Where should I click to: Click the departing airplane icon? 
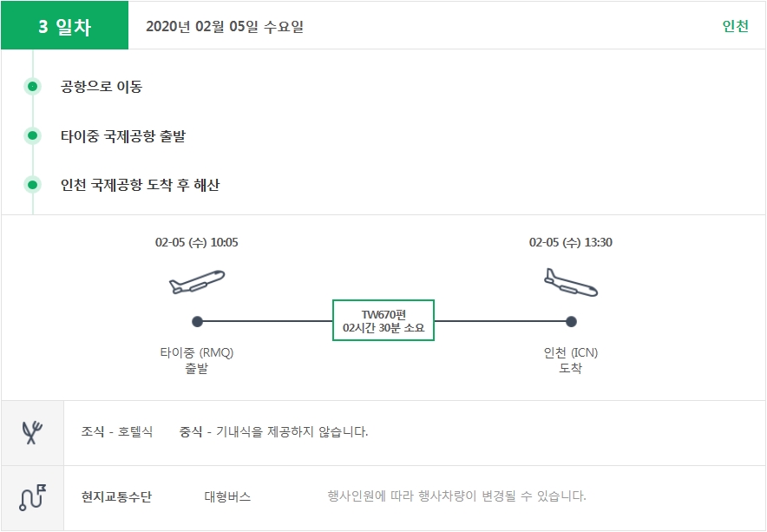197,282
